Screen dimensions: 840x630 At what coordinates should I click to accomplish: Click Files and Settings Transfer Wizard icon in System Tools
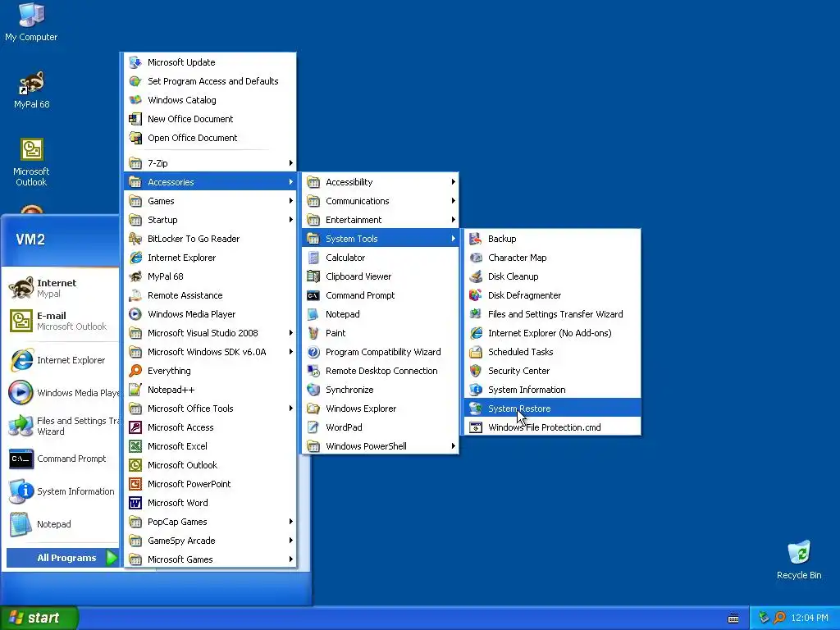click(475, 314)
